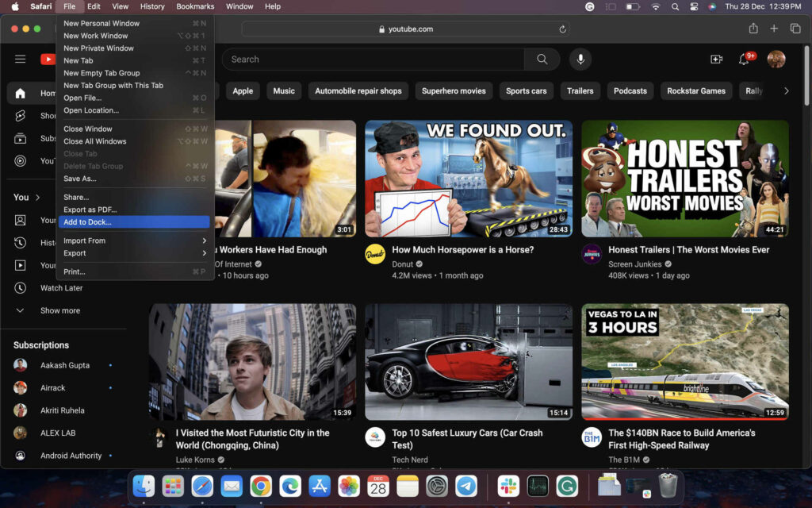This screenshot has height=508, width=812.
Task: Open the notifications bell
Action: coord(745,59)
